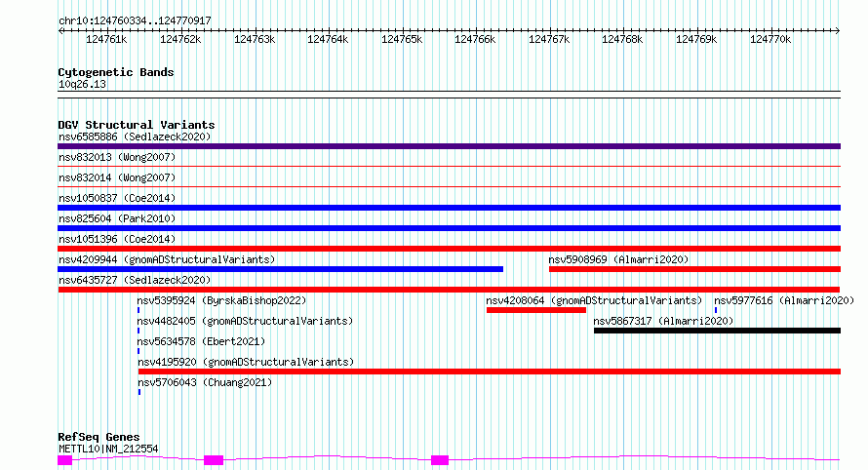Select the red bar under nsv5908969
The image size is (868, 470).
694,269
